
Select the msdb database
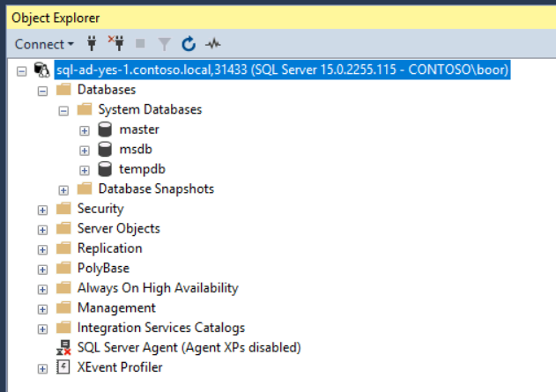pyautogui.click(x=136, y=149)
